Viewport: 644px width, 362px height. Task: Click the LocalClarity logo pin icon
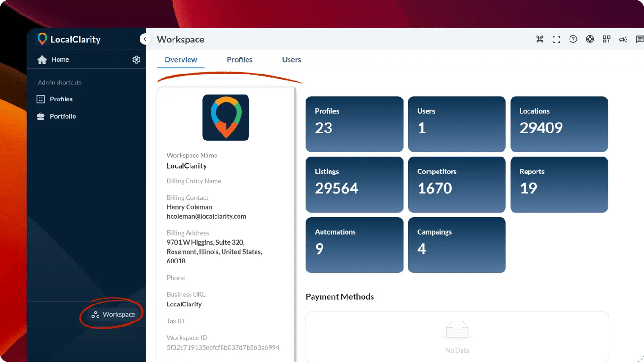42,39
